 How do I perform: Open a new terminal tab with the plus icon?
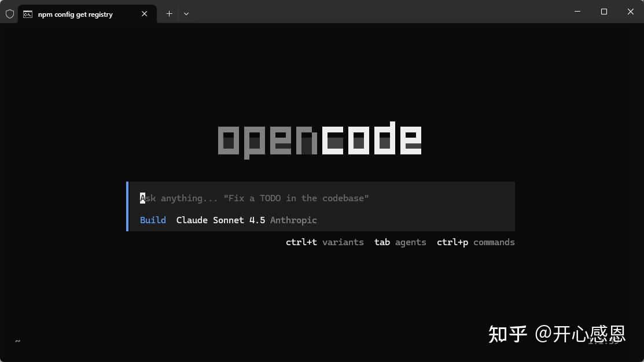[x=169, y=13]
